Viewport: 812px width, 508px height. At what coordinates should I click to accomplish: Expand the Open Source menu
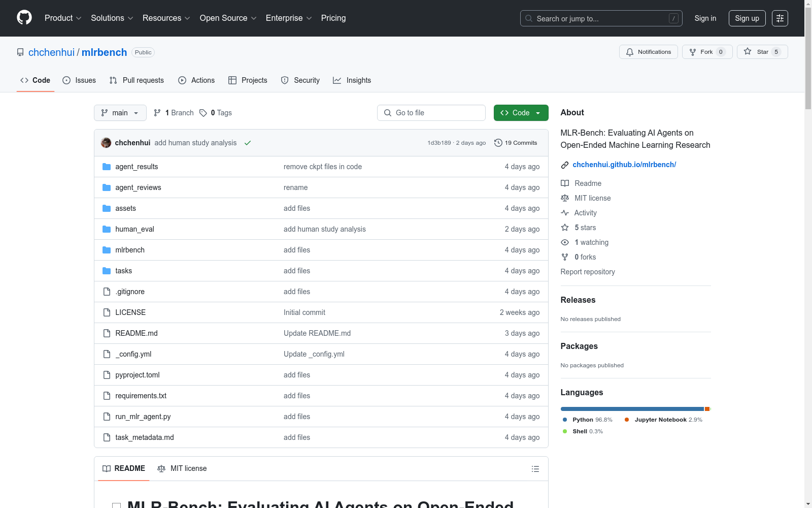[228, 18]
